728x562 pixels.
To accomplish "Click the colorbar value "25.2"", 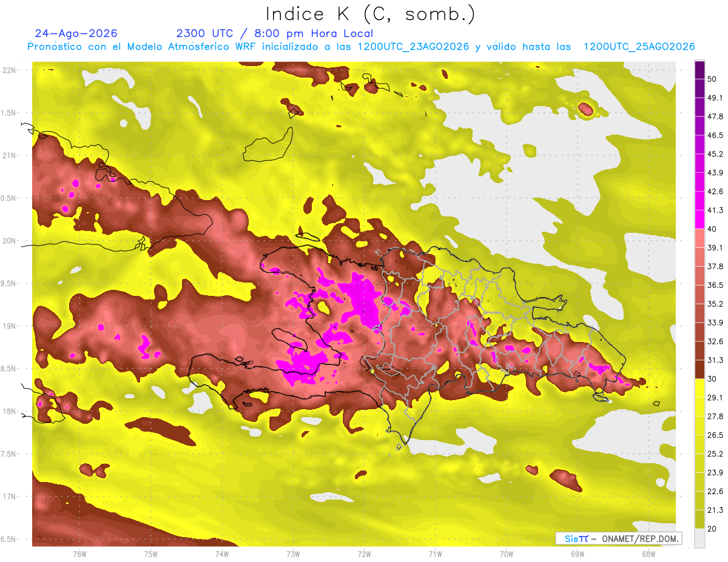I will tap(715, 454).
